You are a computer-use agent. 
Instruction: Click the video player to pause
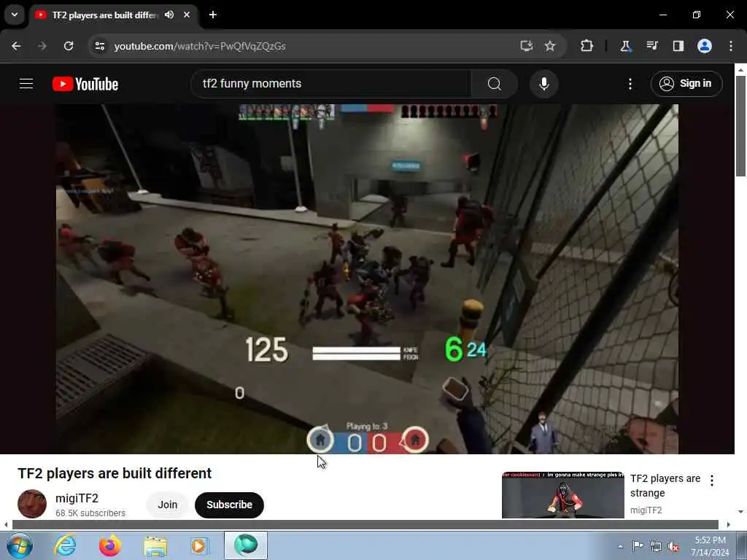367,279
